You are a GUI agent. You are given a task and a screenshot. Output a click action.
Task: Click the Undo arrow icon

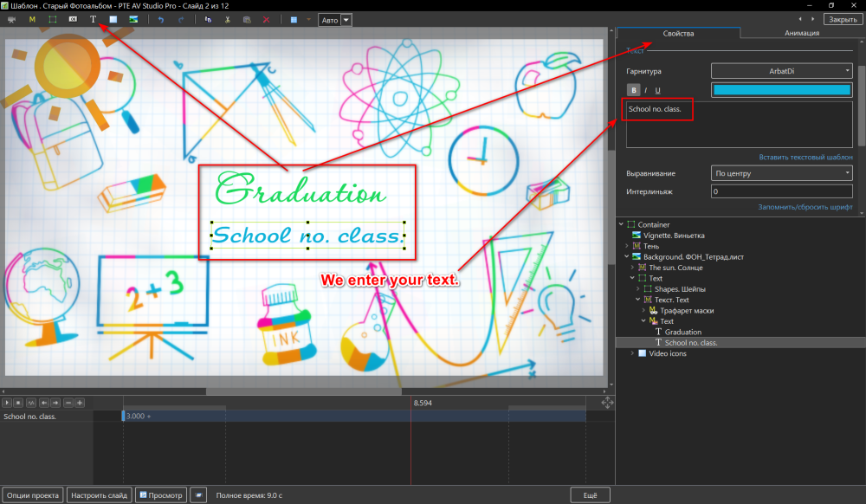pyautogui.click(x=161, y=19)
